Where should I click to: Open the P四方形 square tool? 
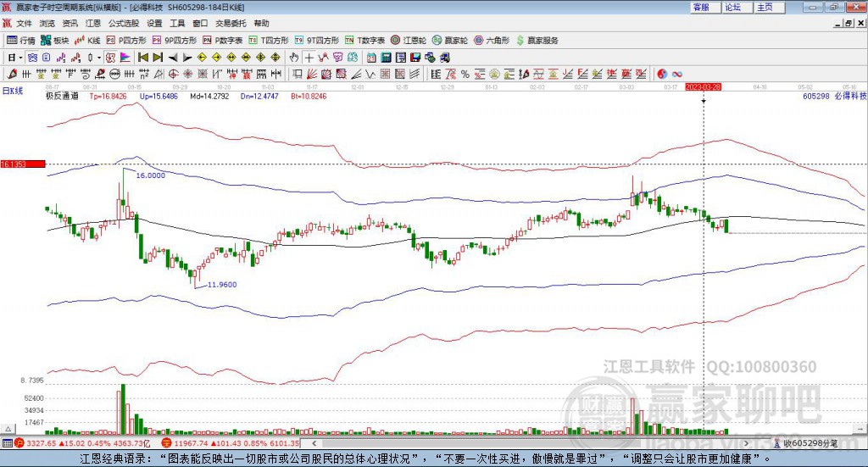click(x=126, y=41)
